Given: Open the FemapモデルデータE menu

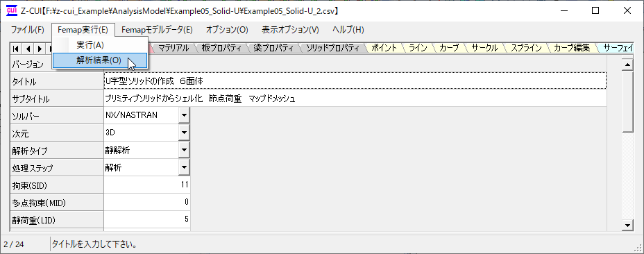Looking at the screenshot, I should 157,30.
